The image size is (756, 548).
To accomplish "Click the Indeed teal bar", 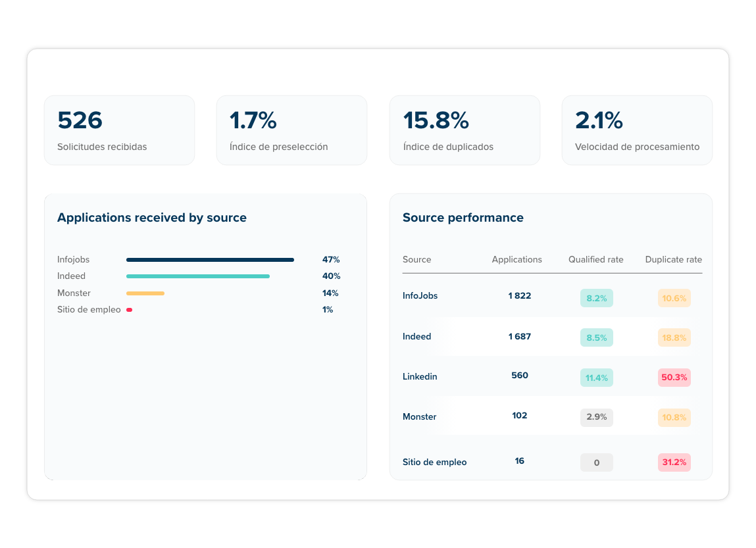I will click(x=197, y=276).
